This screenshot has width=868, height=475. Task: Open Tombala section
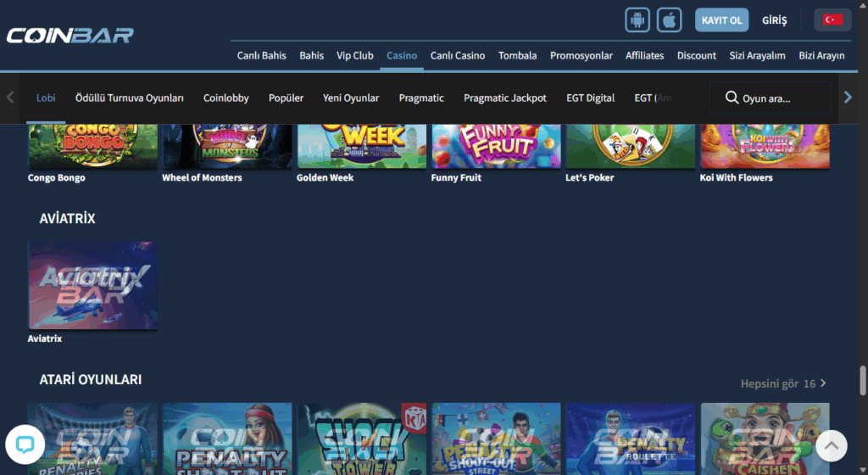click(x=518, y=55)
